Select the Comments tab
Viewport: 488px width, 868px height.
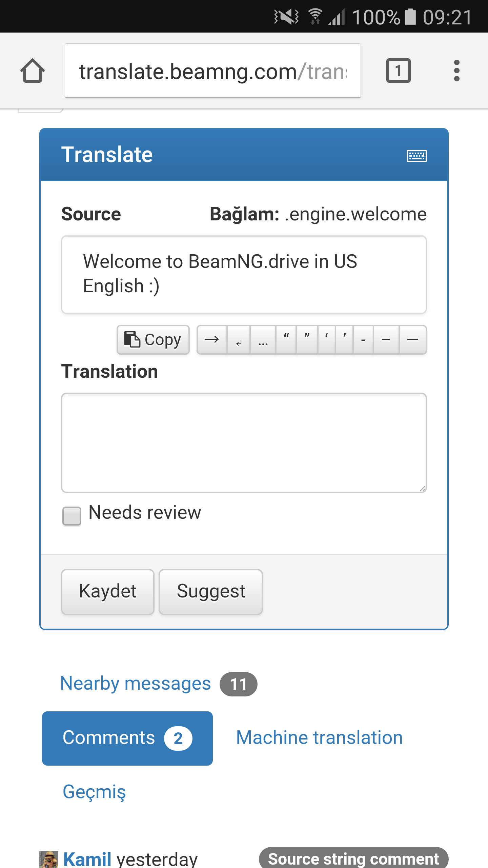(127, 738)
